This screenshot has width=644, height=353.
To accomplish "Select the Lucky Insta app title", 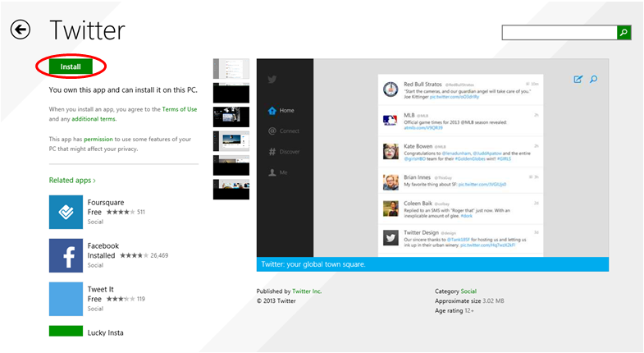I will 106,332.
